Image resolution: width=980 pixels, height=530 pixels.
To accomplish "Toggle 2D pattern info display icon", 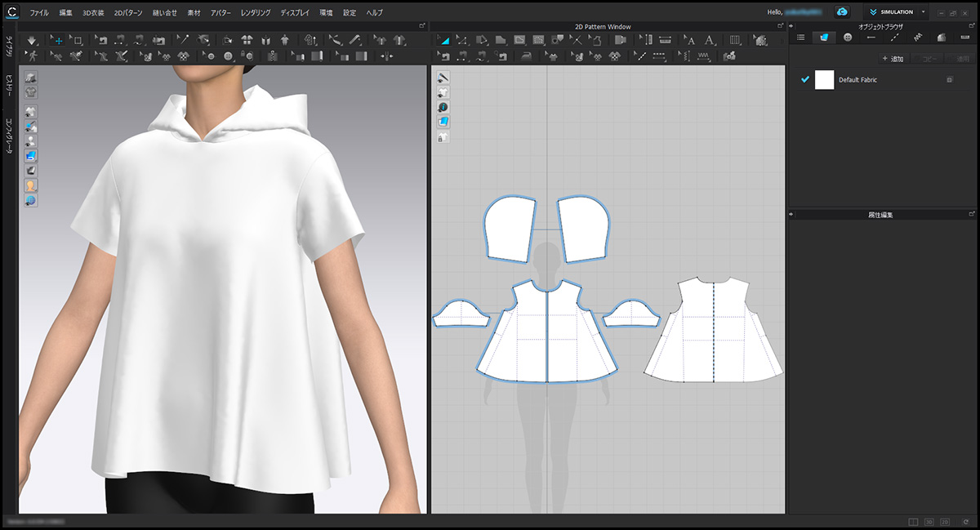I will 443,107.
